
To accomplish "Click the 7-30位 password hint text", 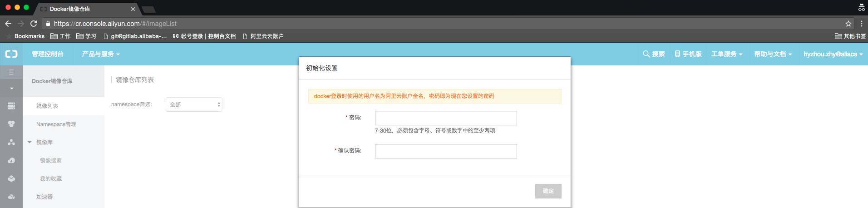I will point(435,131).
